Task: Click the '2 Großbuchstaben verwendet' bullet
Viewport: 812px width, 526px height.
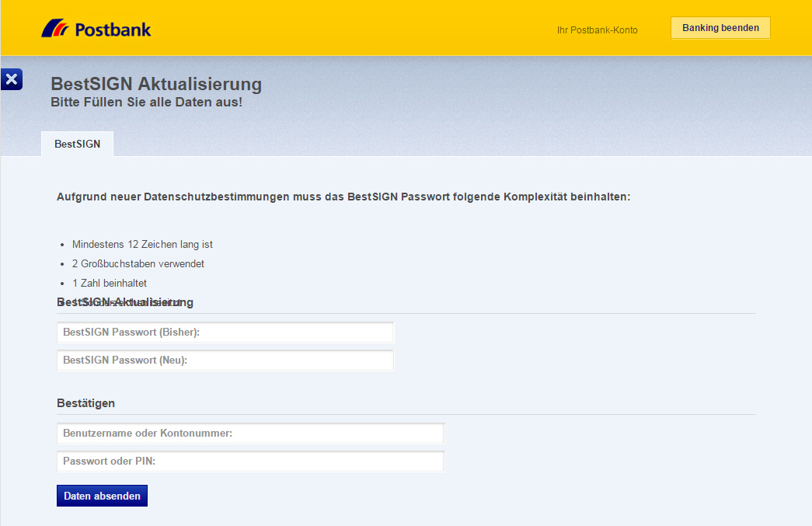Action: click(x=138, y=264)
